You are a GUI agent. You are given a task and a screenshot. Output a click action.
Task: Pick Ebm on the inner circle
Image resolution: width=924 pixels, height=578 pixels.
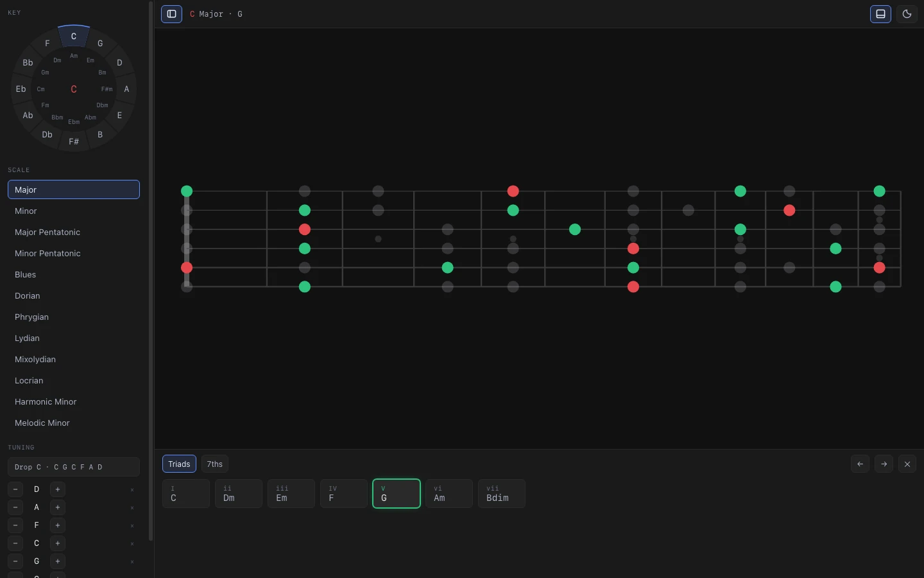click(74, 121)
